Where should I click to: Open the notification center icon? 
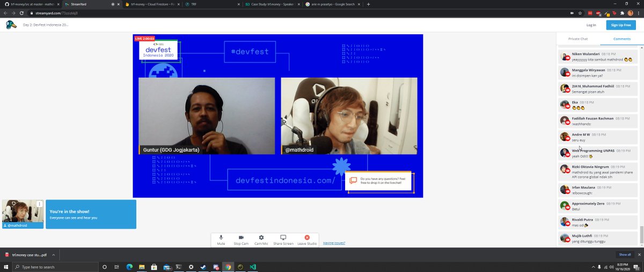coord(637,267)
